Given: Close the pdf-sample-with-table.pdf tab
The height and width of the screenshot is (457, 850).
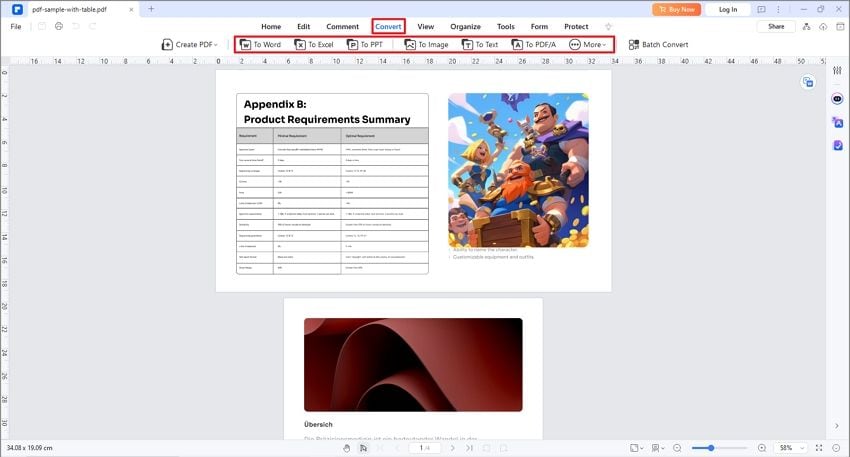Looking at the screenshot, I should (x=131, y=9).
